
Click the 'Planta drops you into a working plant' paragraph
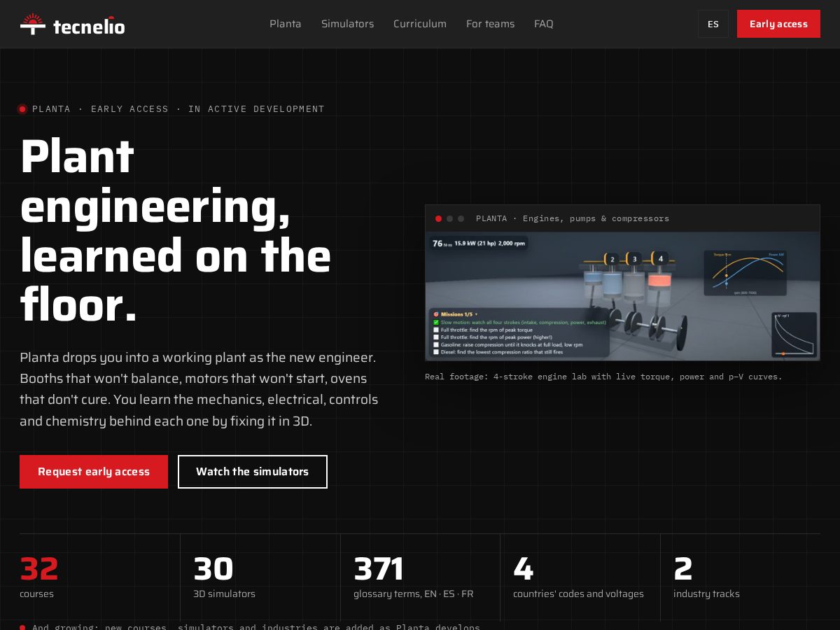coord(199,389)
